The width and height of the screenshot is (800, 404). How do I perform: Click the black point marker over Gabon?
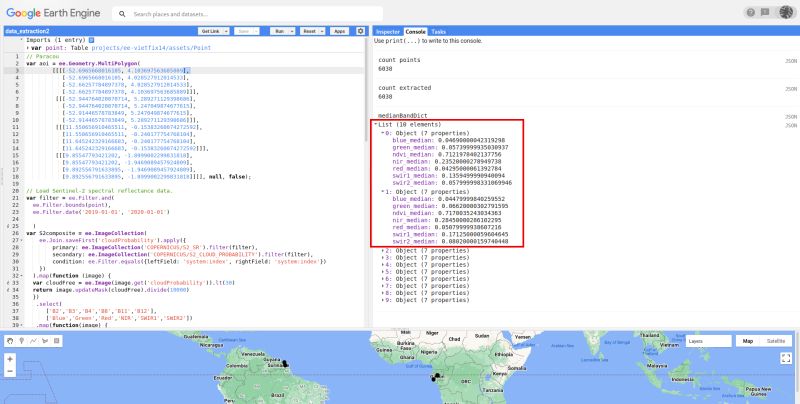click(x=437, y=376)
